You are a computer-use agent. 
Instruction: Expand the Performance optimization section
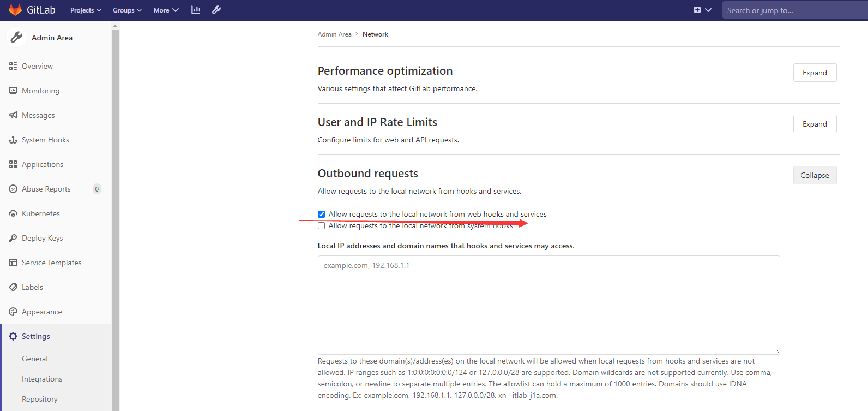pyautogui.click(x=815, y=73)
